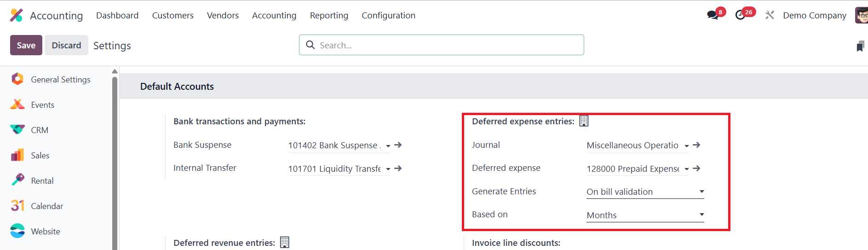Open the Deferred expense account external link arrow
The height and width of the screenshot is (250, 868).
(x=697, y=169)
